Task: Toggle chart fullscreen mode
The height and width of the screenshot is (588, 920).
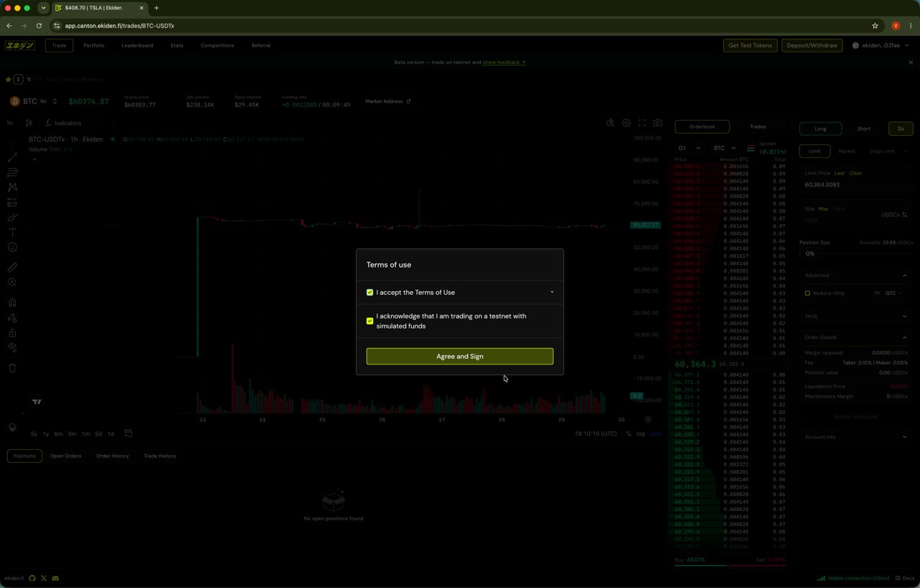Action: point(642,123)
